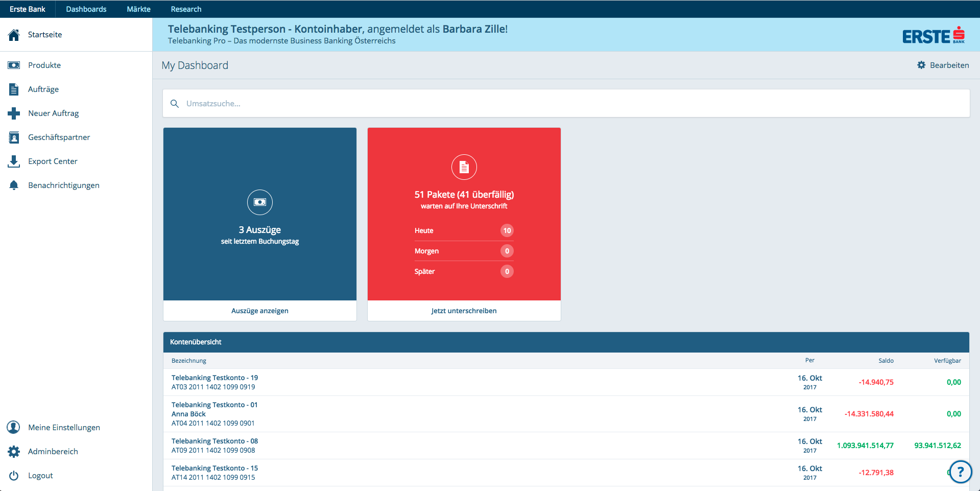Image resolution: width=980 pixels, height=491 pixels.
Task: Open Aufträge in the sidebar
Action: (43, 89)
